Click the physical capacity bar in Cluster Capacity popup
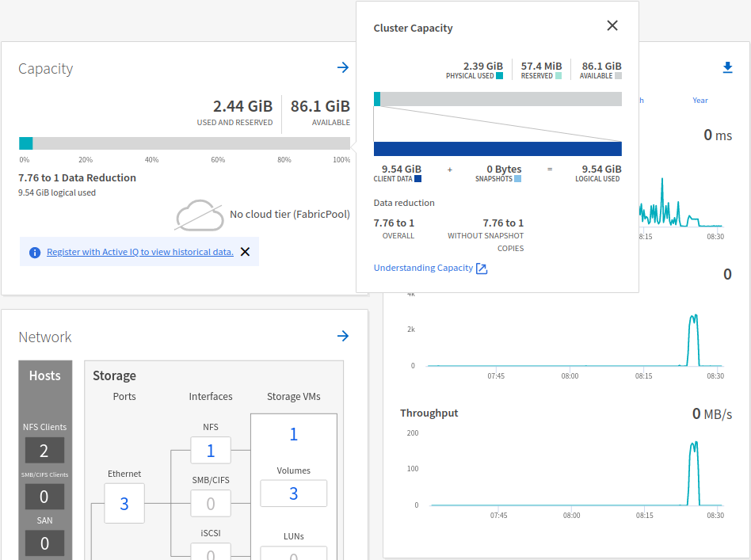 (497, 99)
